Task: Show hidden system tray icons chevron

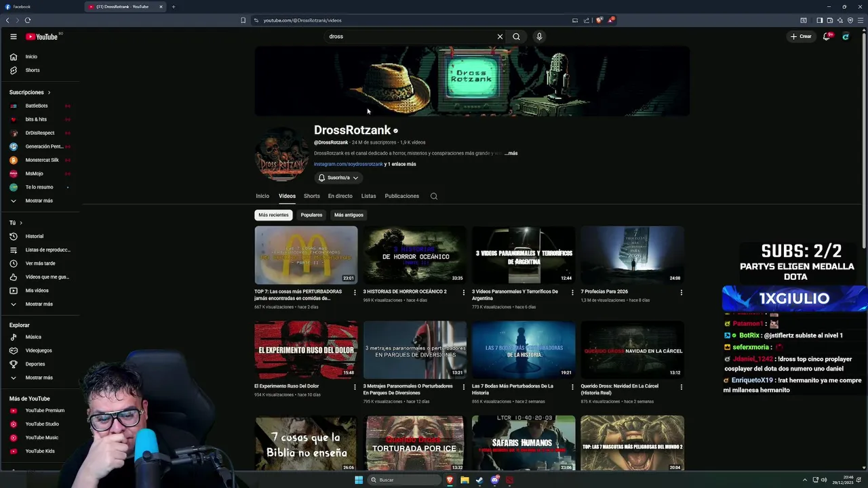Action: coord(805,480)
